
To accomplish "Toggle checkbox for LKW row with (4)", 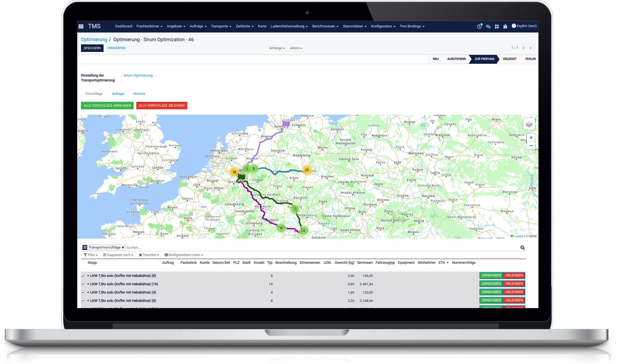I will 83,292.
